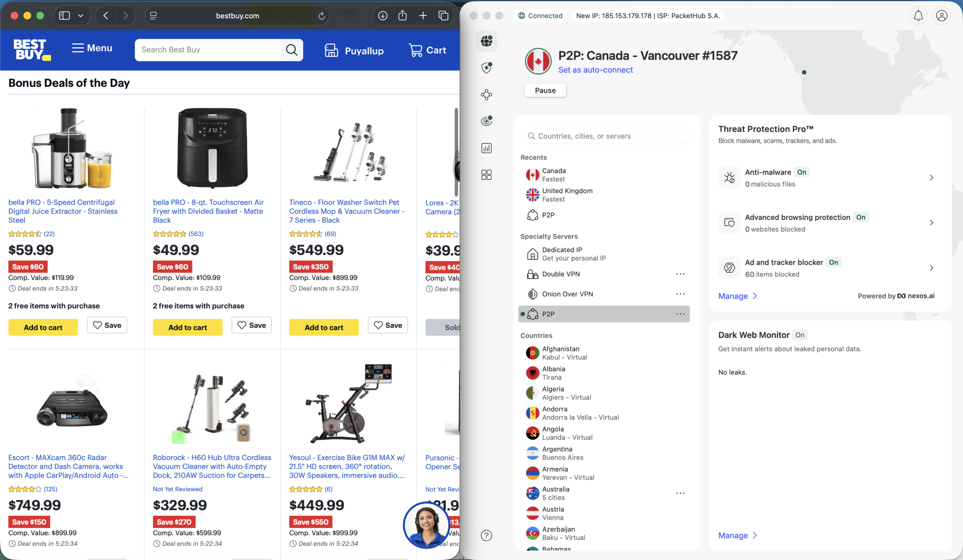Open the Puyallup store selector
The image size is (963, 560).
pyautogui.click(x=354, y=50)
